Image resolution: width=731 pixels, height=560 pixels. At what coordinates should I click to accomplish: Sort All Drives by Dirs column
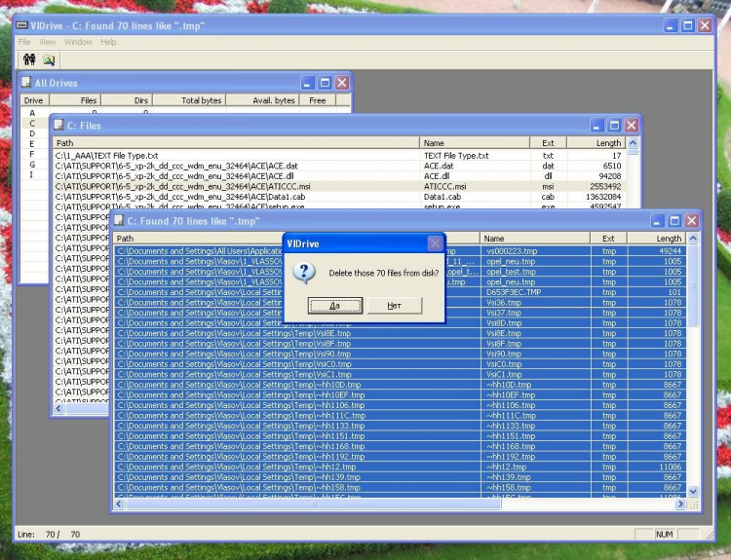[x=127, y=100]
